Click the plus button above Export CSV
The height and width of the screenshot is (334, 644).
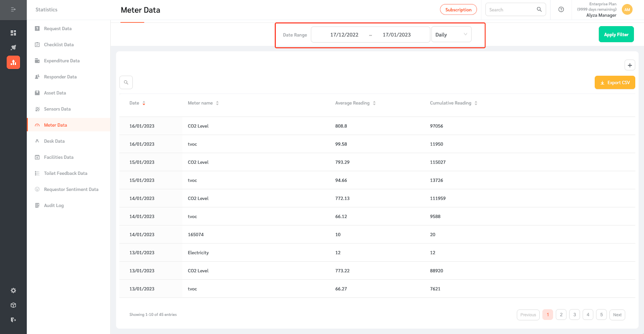click(630, 65)
